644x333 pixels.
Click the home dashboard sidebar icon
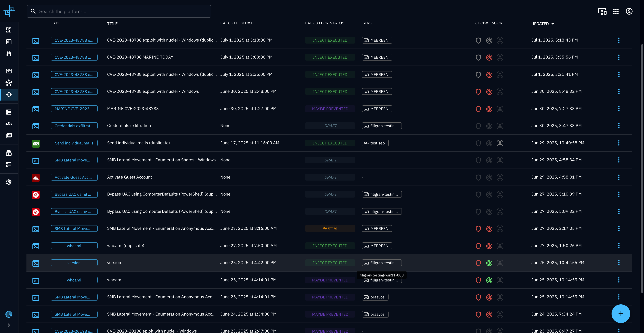coord(9,30)
